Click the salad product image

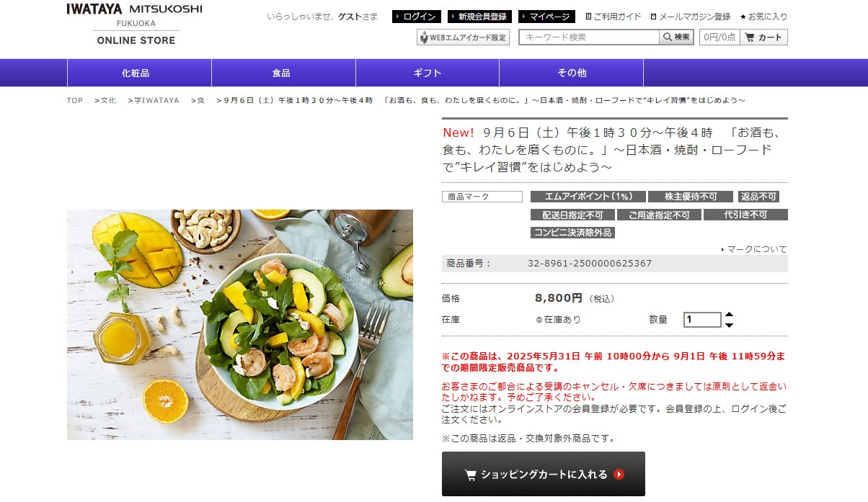point(240,325)
